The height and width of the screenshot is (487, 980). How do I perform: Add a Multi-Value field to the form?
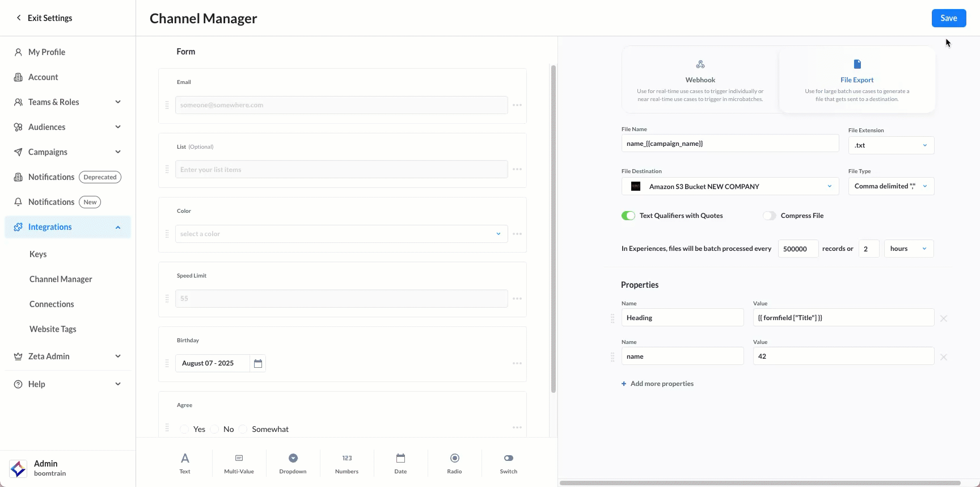click(239, 463)
